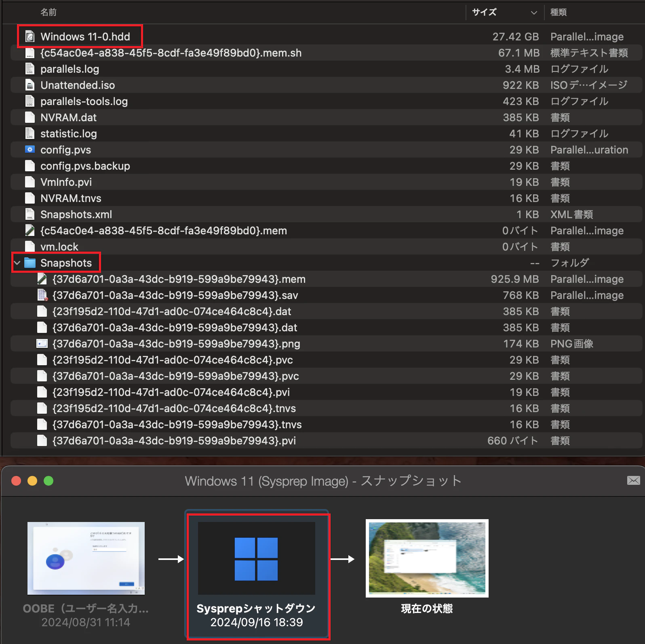The image size is (645, 644).
Task: Select the {37d6a701-0a3a-43dc-b919-599a9be79943}.png file name
Action: (176, 344)
